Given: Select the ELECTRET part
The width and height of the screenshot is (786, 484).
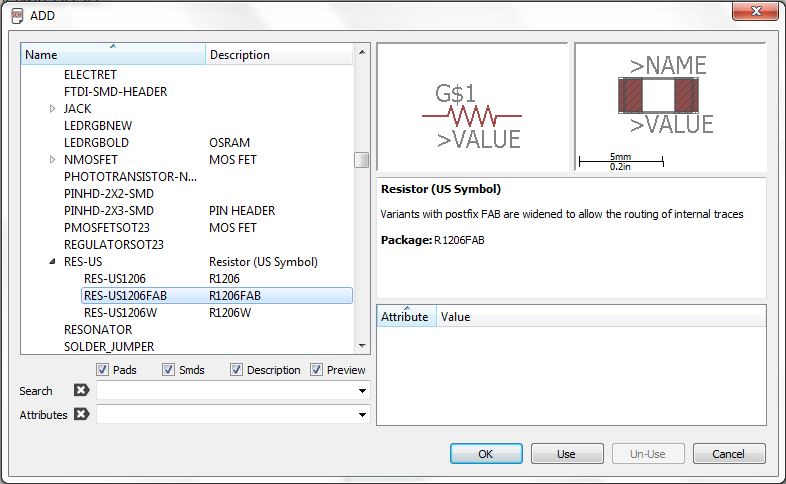Looking at the screenshot, I should coord(90,75).
